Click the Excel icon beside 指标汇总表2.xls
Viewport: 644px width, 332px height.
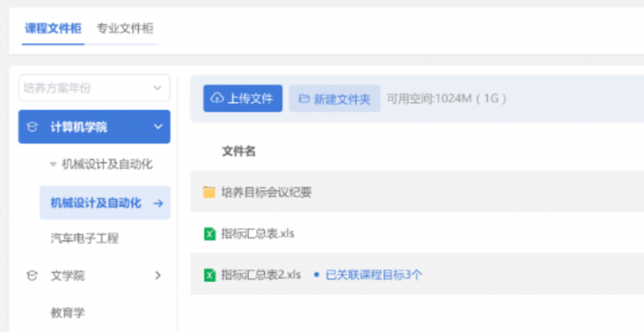point(209,274)
